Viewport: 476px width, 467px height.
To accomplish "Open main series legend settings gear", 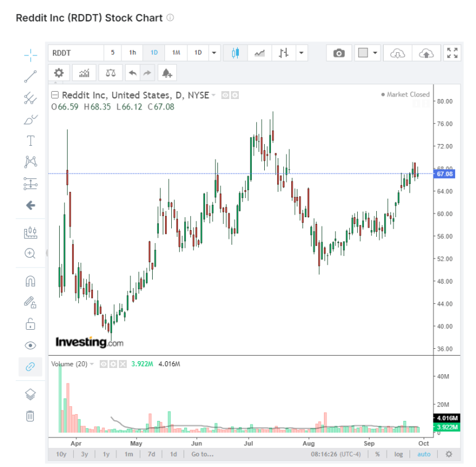I will [x=235, y=95].
